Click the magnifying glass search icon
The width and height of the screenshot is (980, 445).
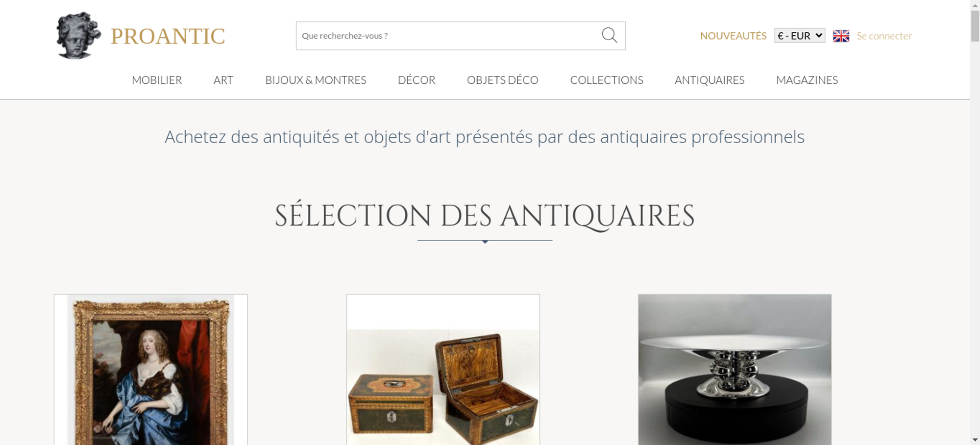coord(609,35)
